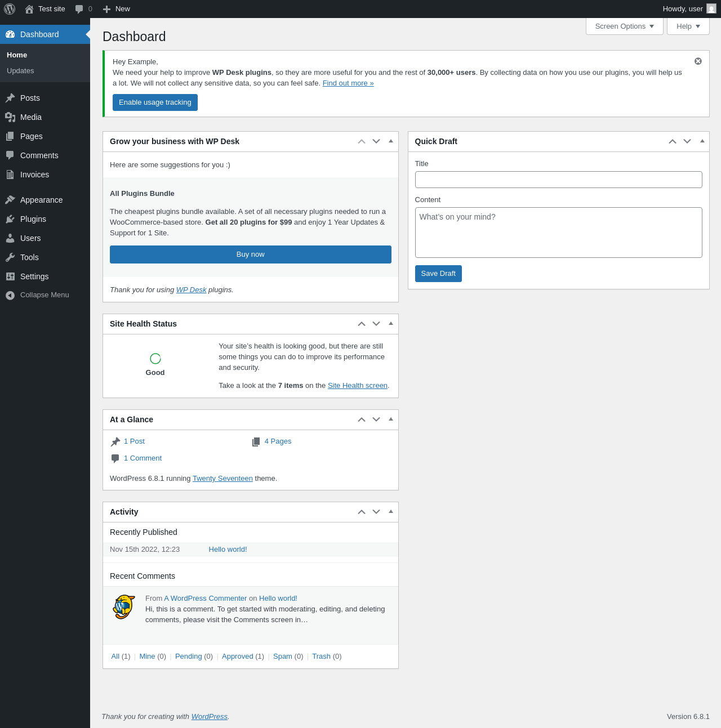This screenshot has width=721, height=728.
Task: Move Site Health Status widget up
Action: (x=362, y=324)
